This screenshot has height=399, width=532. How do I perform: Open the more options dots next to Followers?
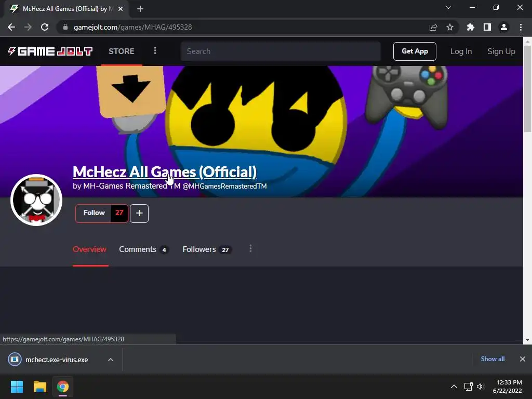tap(250, 249)
